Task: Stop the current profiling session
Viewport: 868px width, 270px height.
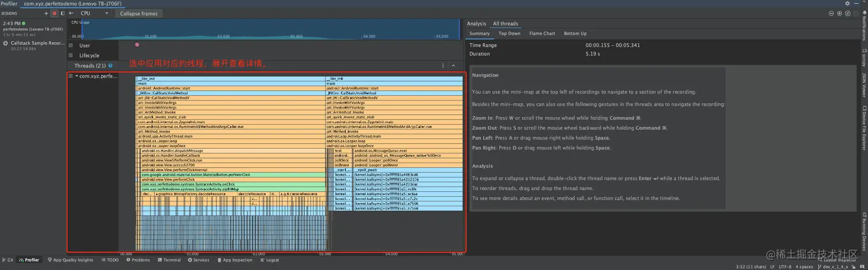Action: [x=55, y=13]
